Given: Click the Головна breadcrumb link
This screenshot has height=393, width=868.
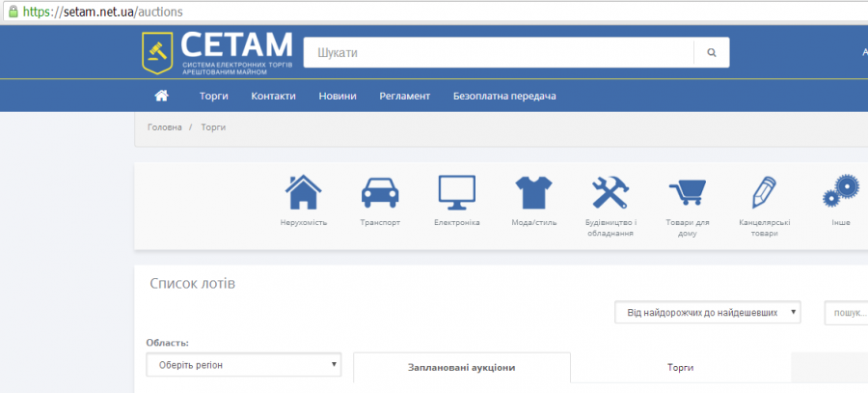Looking at the screenshot, I should (164, 127).
